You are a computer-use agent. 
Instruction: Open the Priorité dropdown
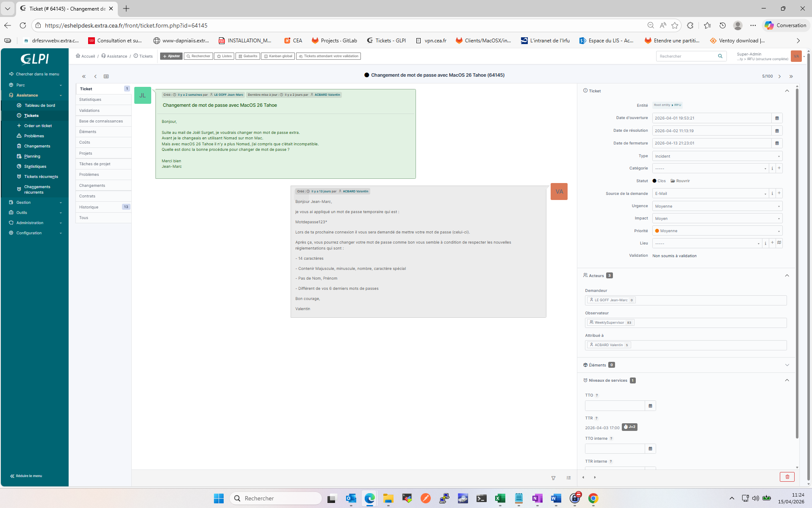[717, 231]
